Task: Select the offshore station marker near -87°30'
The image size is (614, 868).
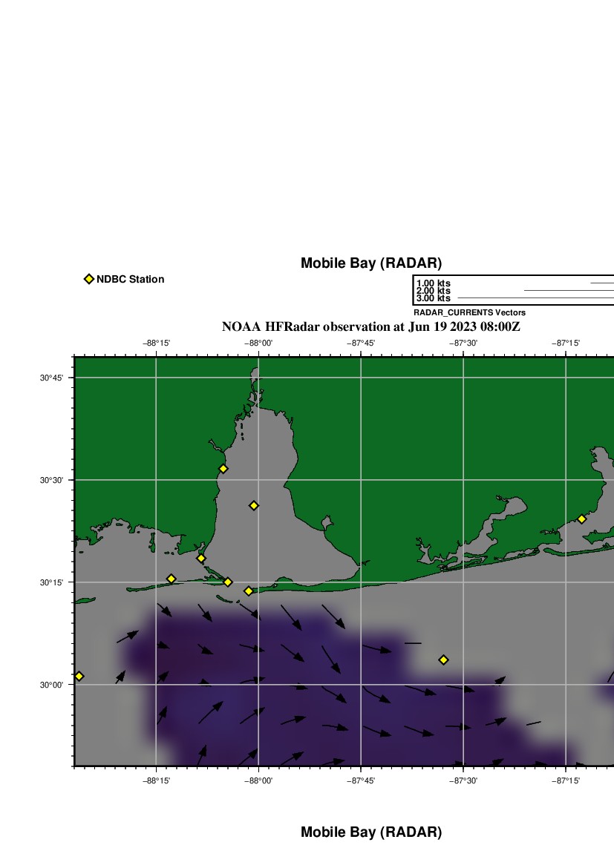Action: pos(443,660)
